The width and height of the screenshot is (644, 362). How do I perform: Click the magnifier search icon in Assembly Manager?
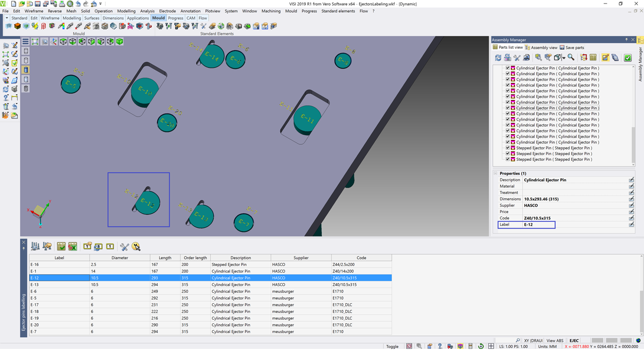click(571, 58)
